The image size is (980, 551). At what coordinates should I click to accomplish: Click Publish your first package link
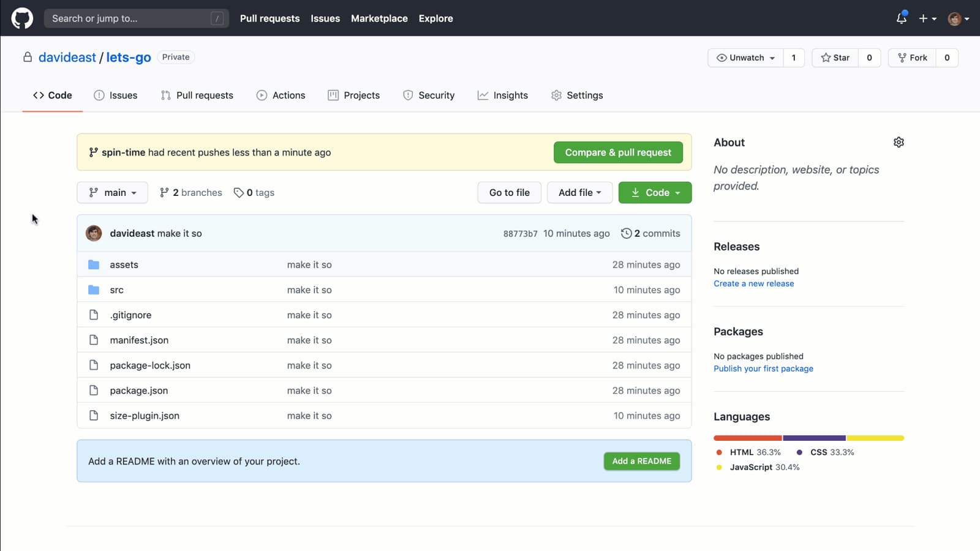[763, 369]
